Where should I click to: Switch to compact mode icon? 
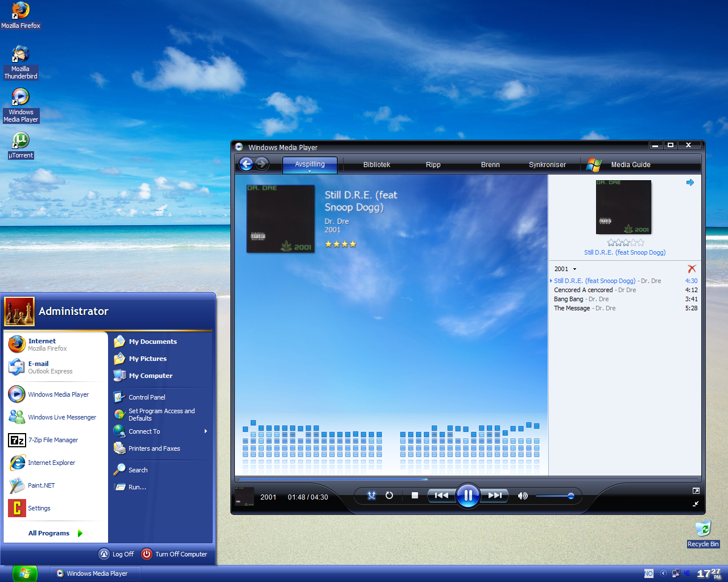point(696,504)
